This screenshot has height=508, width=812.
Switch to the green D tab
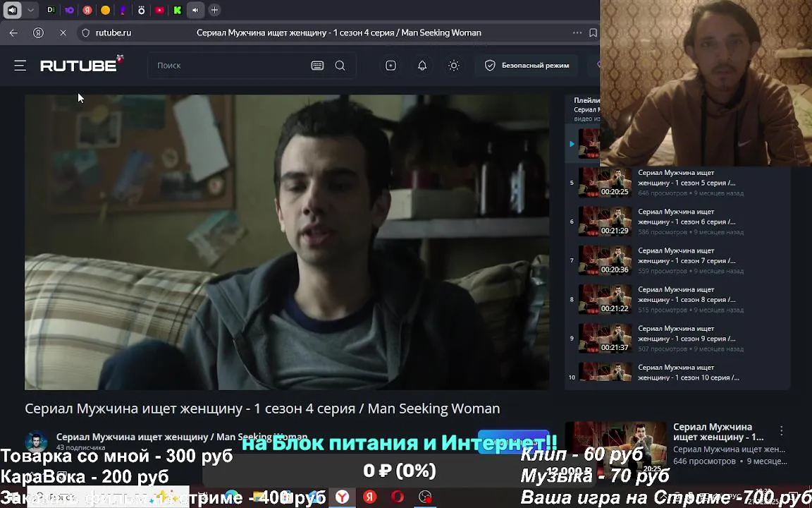(x=51, y=10)
